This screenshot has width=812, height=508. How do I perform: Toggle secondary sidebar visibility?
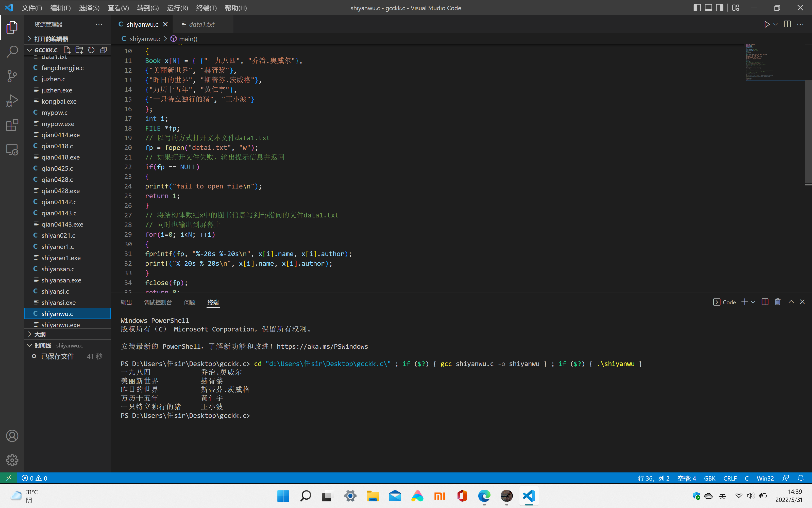[x=720, y=8]
